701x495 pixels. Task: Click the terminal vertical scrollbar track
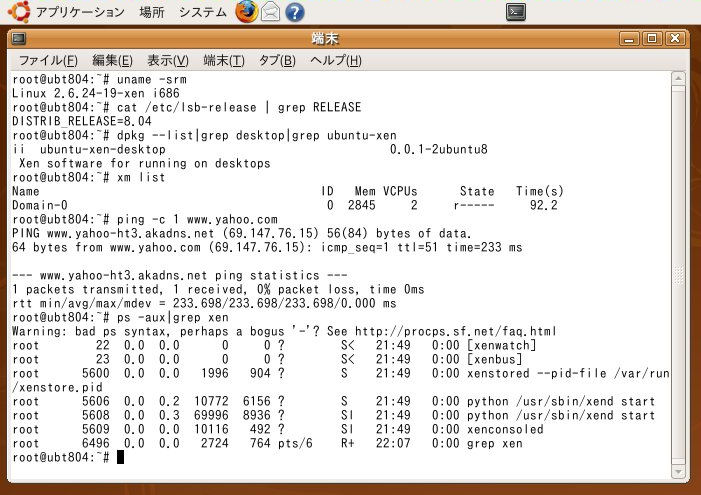(x=678, y=275)
